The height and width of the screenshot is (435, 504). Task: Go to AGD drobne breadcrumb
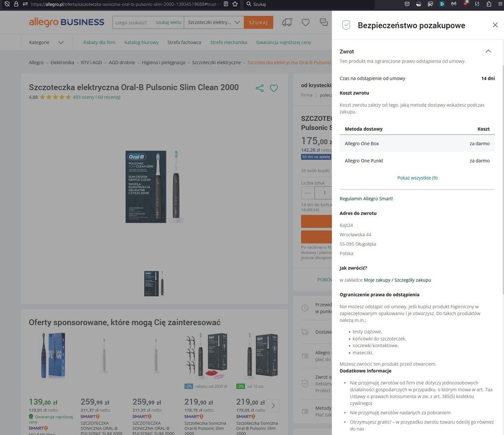coord(122,63)
